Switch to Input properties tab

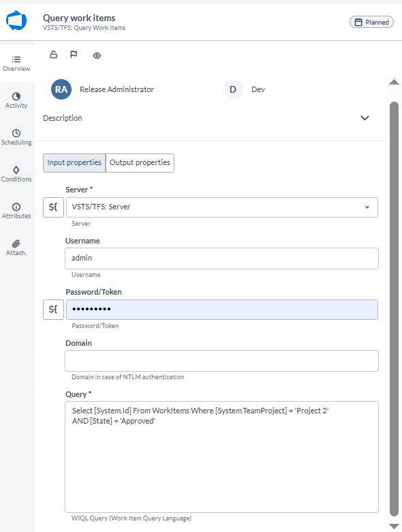coord(74,163)
